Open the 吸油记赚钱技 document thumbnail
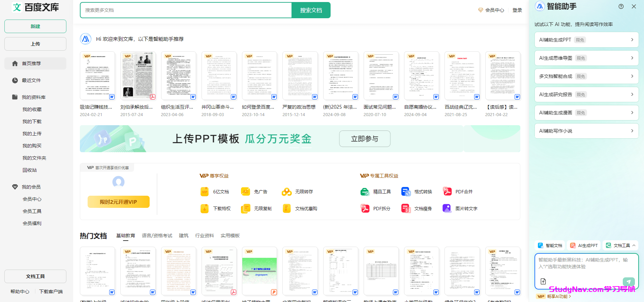 coord(97,76)
